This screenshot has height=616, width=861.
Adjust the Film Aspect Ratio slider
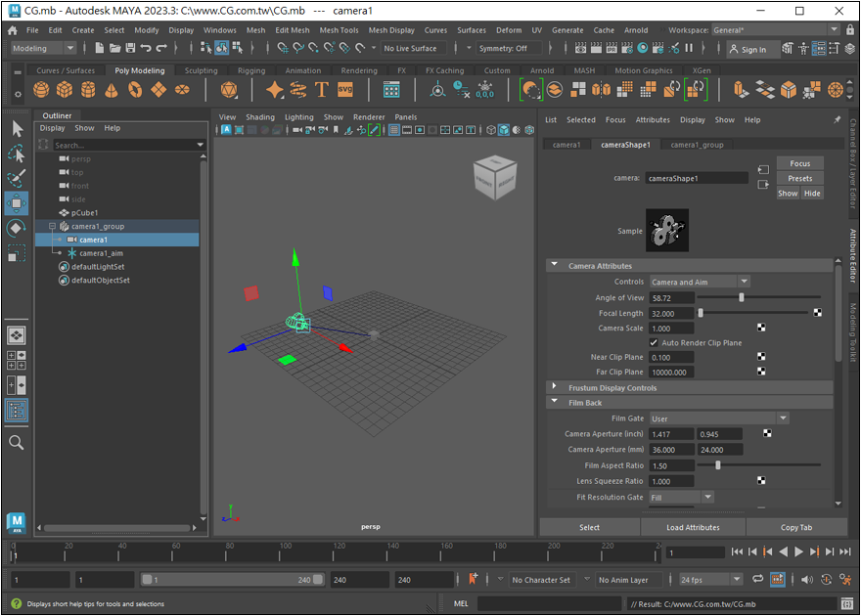point(717,465)
